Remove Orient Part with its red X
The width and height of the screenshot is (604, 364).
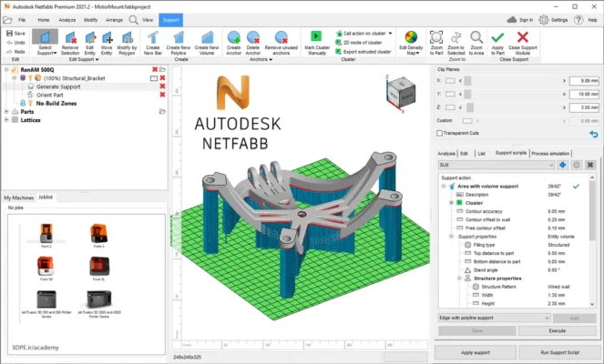click(x=162, y=95)
